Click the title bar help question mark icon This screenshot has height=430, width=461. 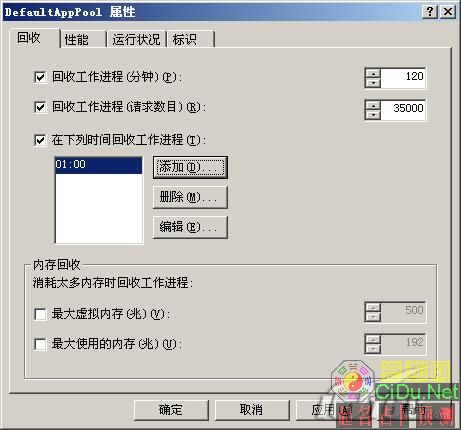430,12
